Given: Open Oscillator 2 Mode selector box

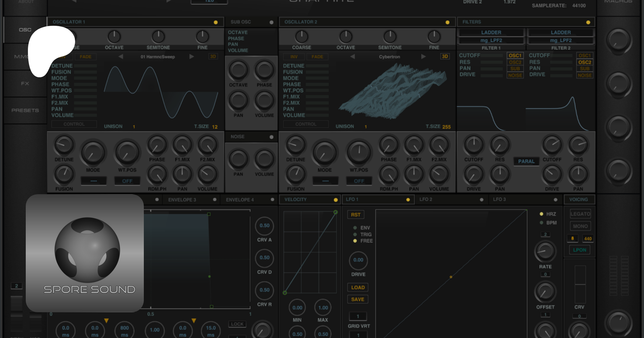Looking at the screenshot, I should pos(325,181).
